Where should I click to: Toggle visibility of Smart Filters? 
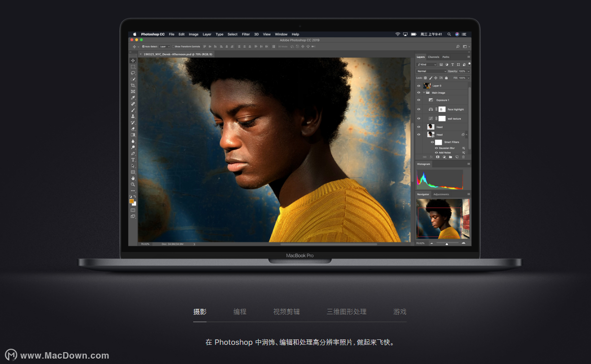coord(432,142)
